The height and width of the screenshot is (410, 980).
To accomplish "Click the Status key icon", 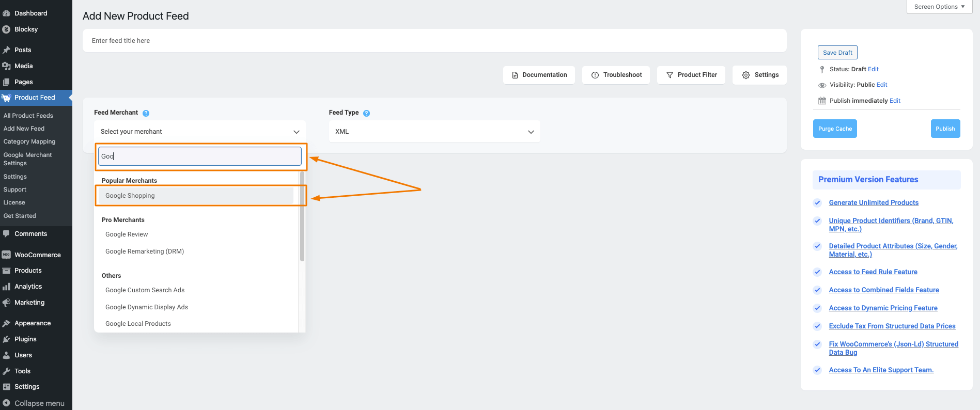I will pos(822,69).
